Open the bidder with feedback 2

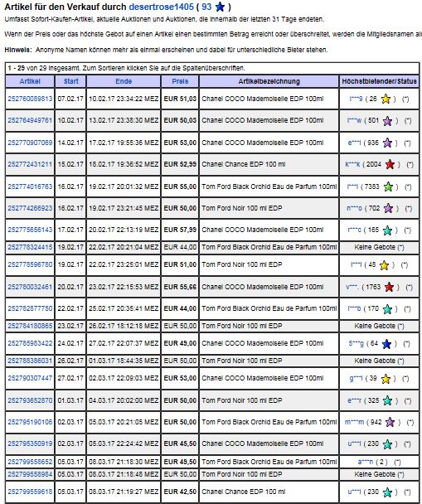[x=366, y=462]
